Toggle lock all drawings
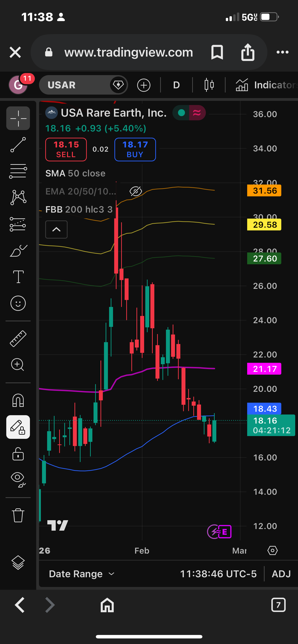The image size is (298, 644). [18, 454]
